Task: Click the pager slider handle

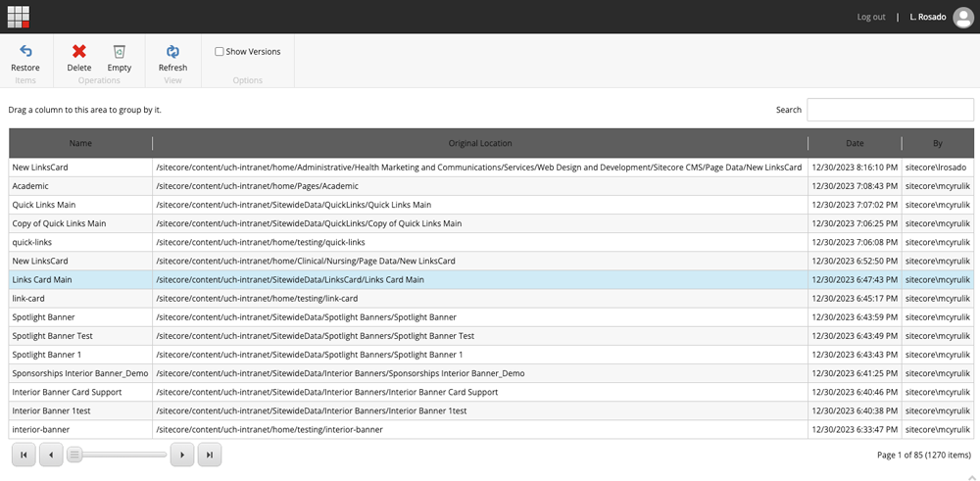Action: tap(74, 455)
